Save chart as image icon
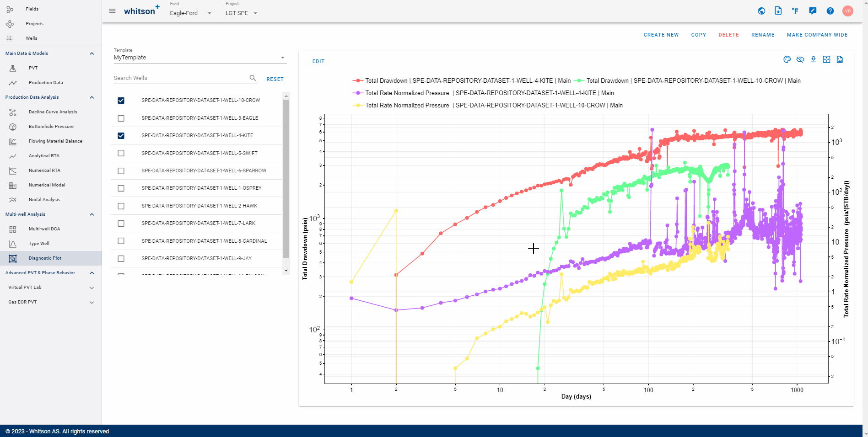The image size is (868, 437). [x=840, y=59]
